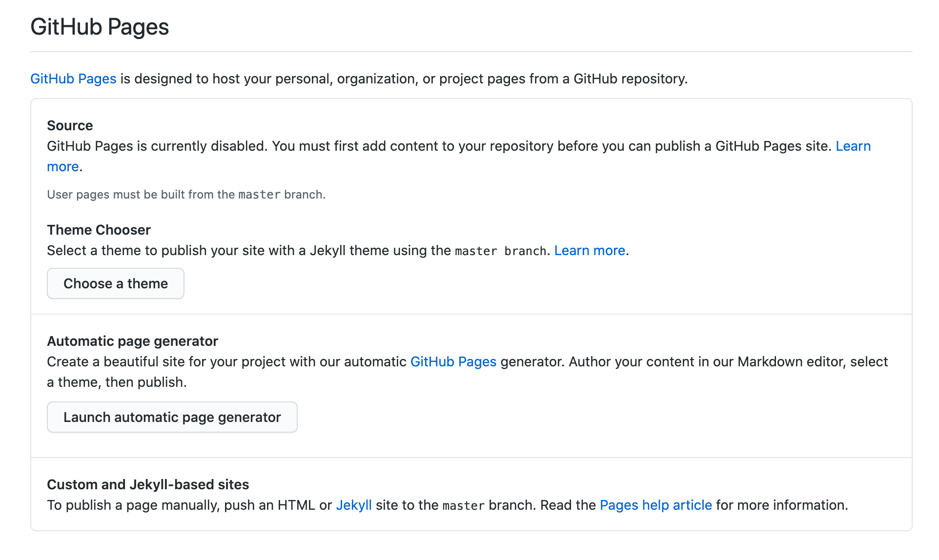
Task: Click the Automatic page generator heading
Action: pos(132,341)
